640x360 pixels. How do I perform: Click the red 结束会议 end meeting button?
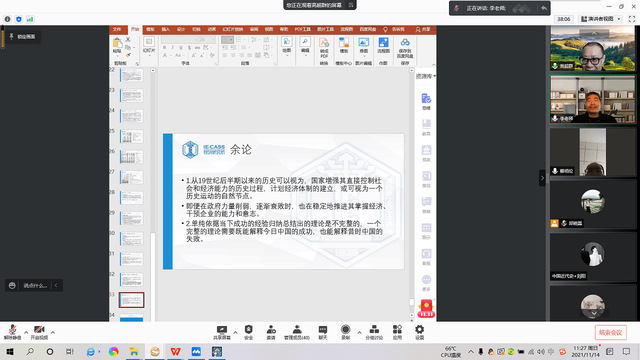(x=611, y=333)
